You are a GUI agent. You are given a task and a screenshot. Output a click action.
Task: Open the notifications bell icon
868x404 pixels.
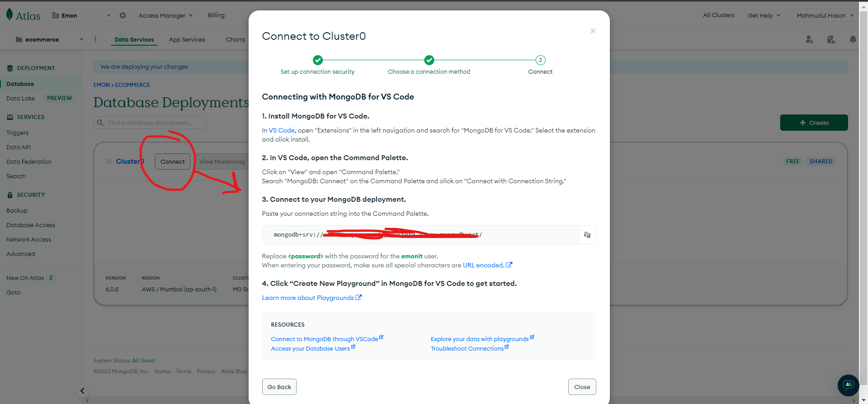click(x=853, y=40)
